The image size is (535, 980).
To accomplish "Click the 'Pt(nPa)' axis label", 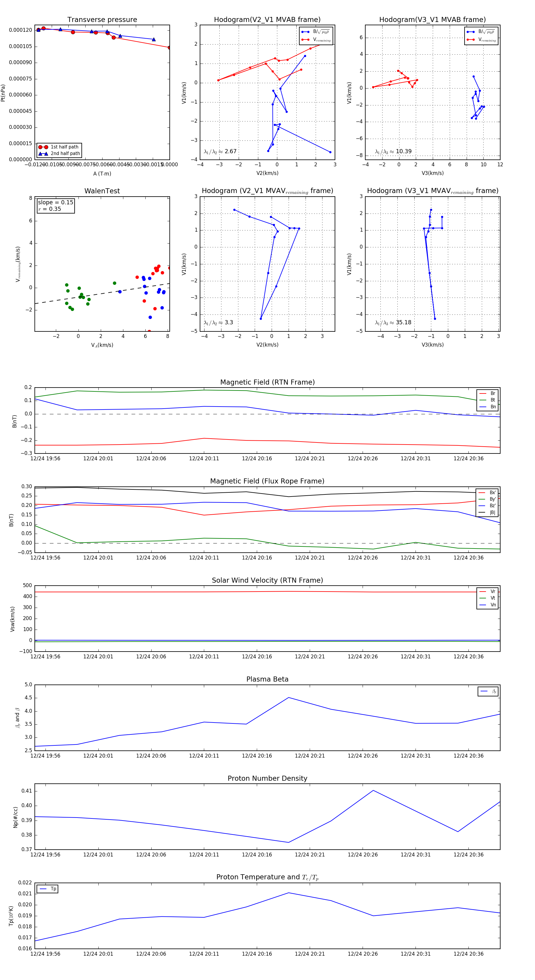I will pyautogui.click(x=3, y=92).
